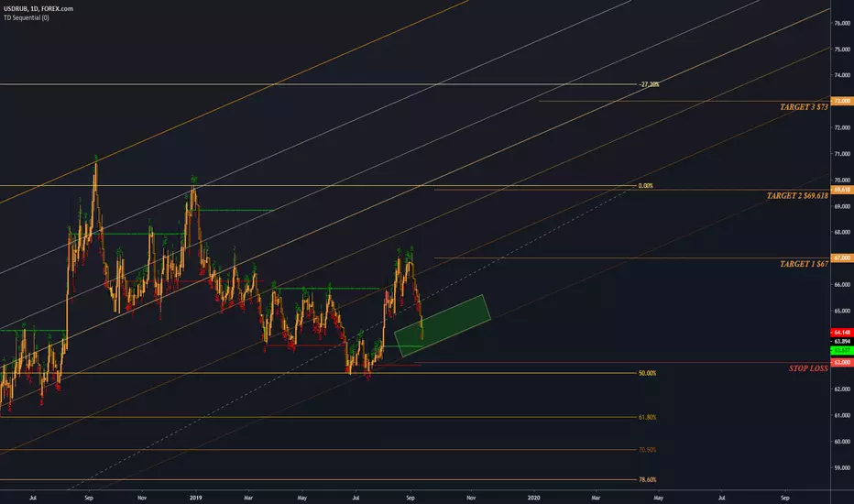
Task: Select the TARGET 1 $67 annotation
Action: tap(804, 264)
